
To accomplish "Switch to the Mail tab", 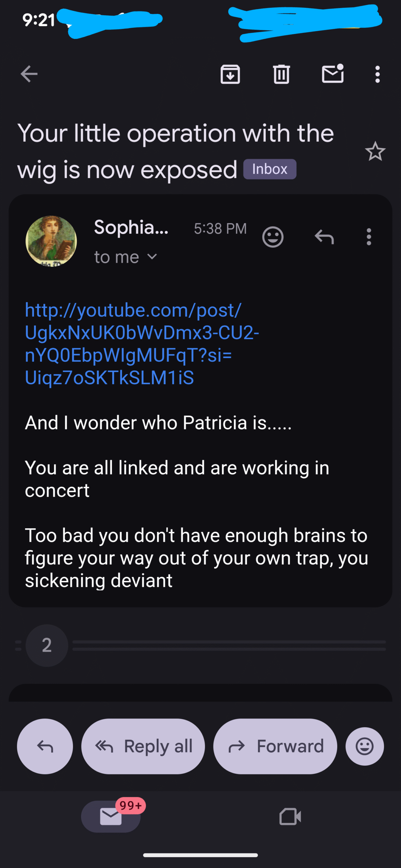I will click(111, 816).
